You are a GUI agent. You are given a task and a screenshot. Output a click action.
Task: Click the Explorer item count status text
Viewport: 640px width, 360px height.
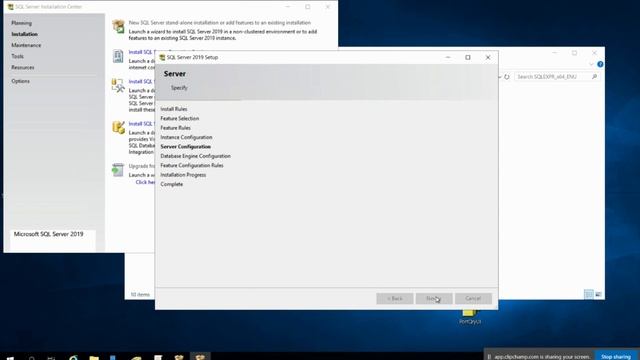point(140,294)
